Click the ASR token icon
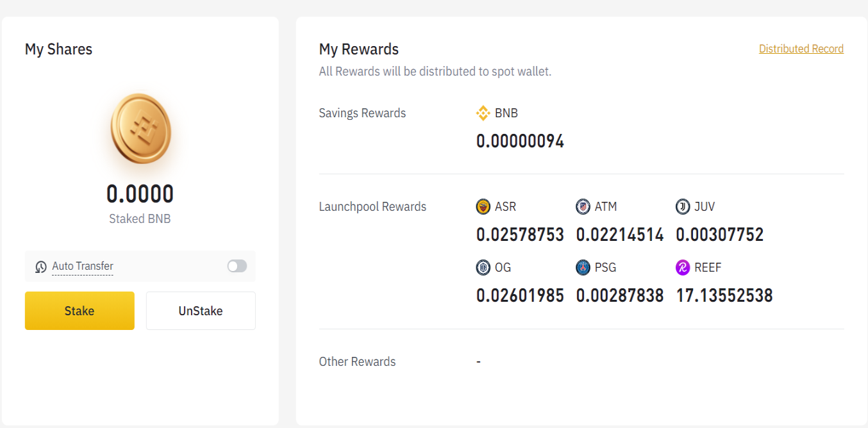 (483, 206)
